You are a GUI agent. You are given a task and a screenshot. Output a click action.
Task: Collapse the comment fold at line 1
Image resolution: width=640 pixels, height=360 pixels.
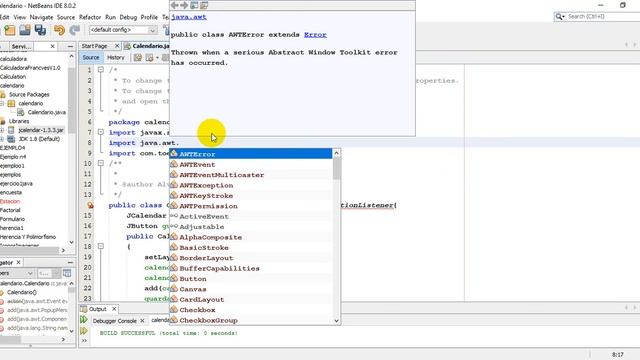point(101,70)
